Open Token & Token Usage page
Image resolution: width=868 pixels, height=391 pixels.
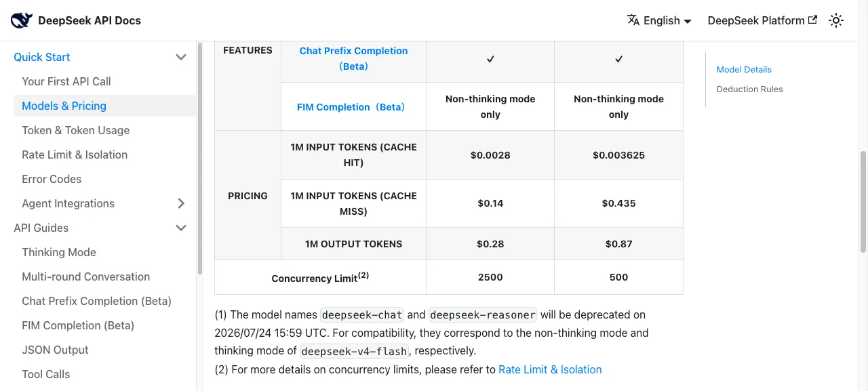pyautogui.click(x=75, y=130)
